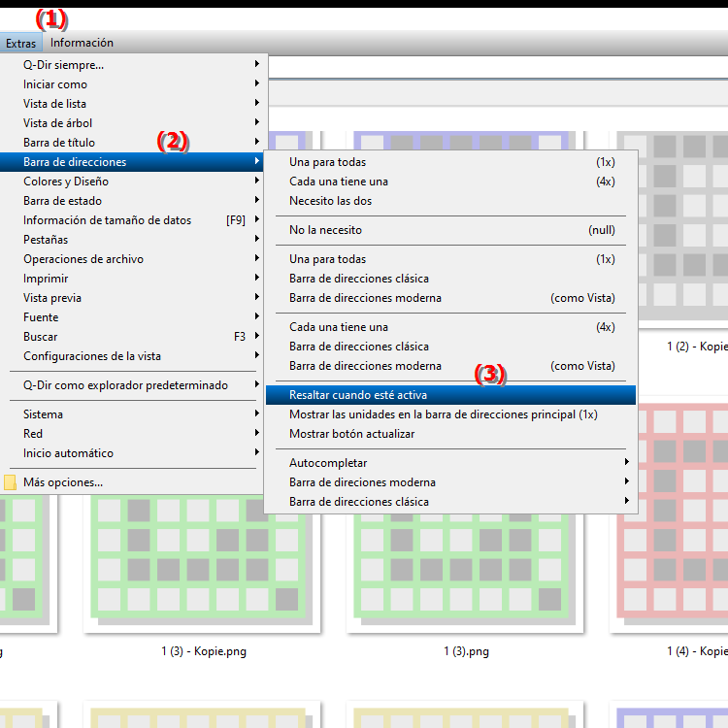Open the Buscar F3 submenu
Screen dimensions: 728x728
pyautogui.click(x=133, y=337)
